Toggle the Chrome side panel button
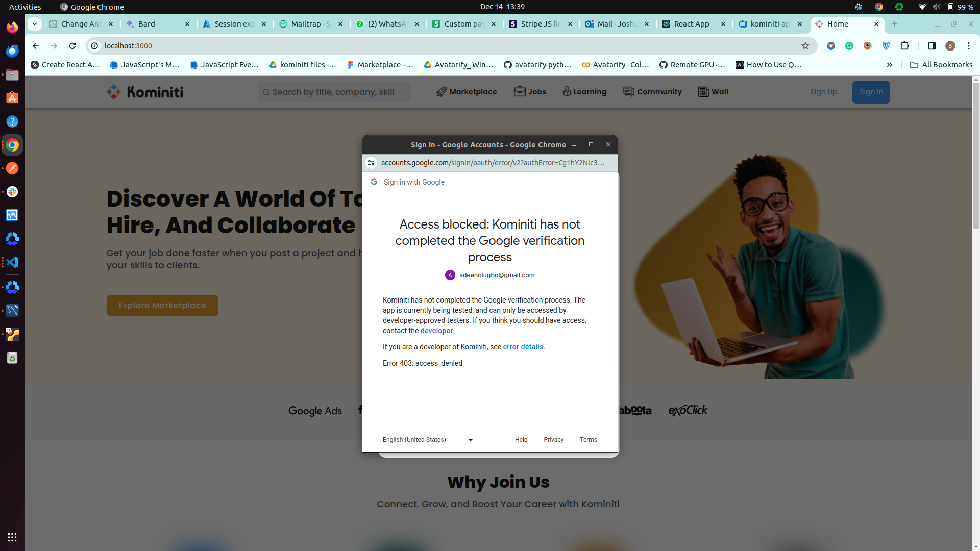 932,46
